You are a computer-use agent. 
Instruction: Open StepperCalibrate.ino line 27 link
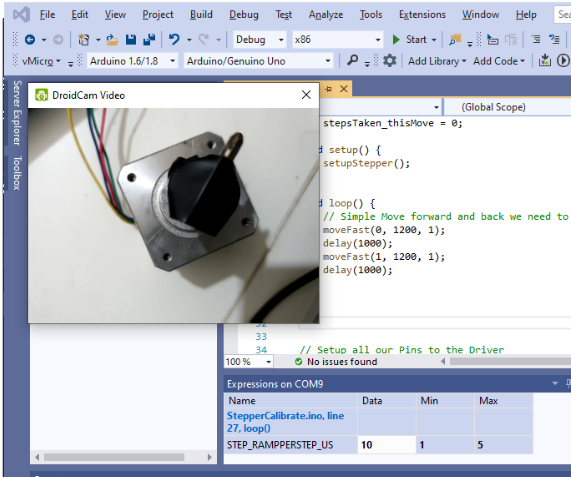pos(286,422)
